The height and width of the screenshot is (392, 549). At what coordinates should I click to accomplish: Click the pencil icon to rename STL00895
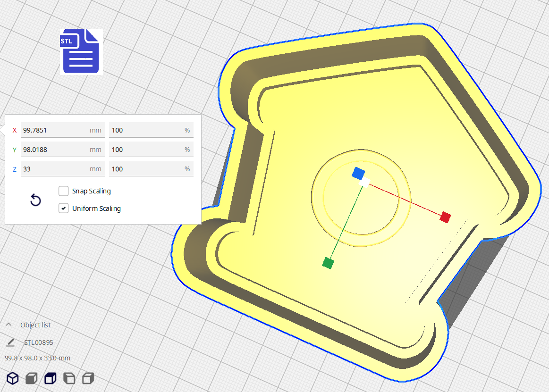click(10, 342)
